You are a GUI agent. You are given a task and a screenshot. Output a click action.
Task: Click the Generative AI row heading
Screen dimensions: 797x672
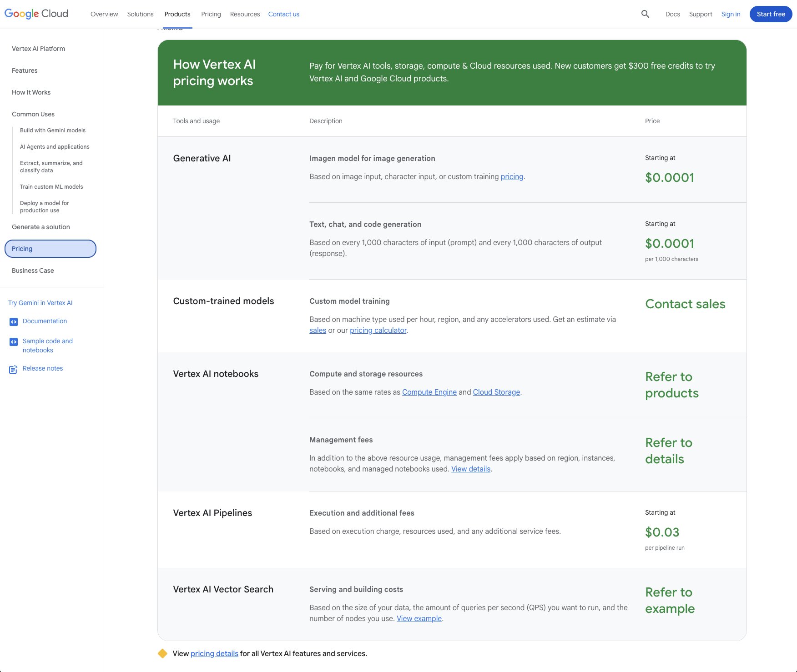click(202, 158)
